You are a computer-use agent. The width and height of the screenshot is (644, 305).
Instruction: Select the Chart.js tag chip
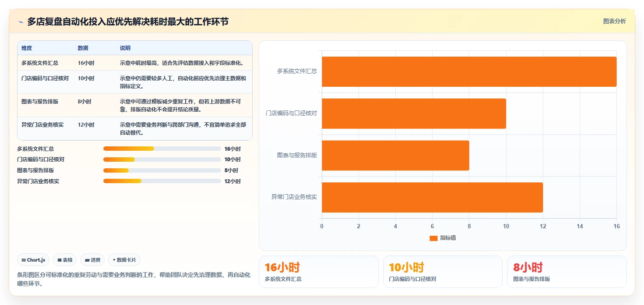34,260
